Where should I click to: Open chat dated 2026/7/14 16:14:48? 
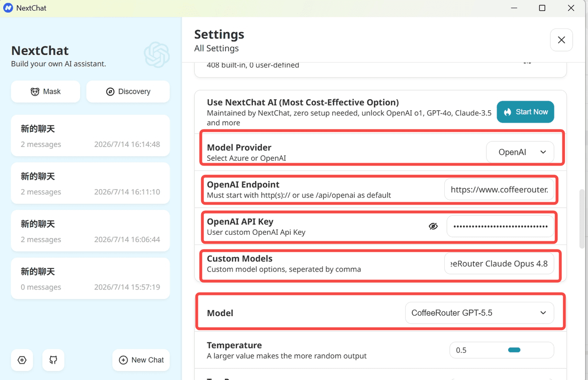pos(90,136)
